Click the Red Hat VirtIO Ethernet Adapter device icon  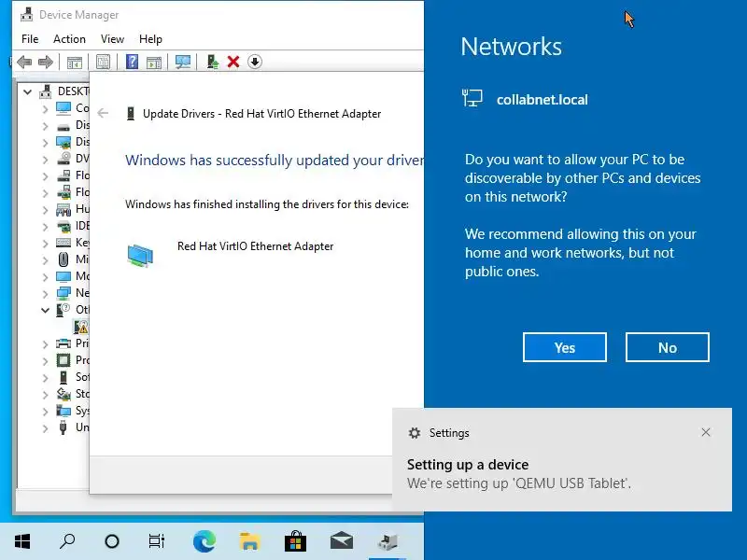tap(140, 254)
